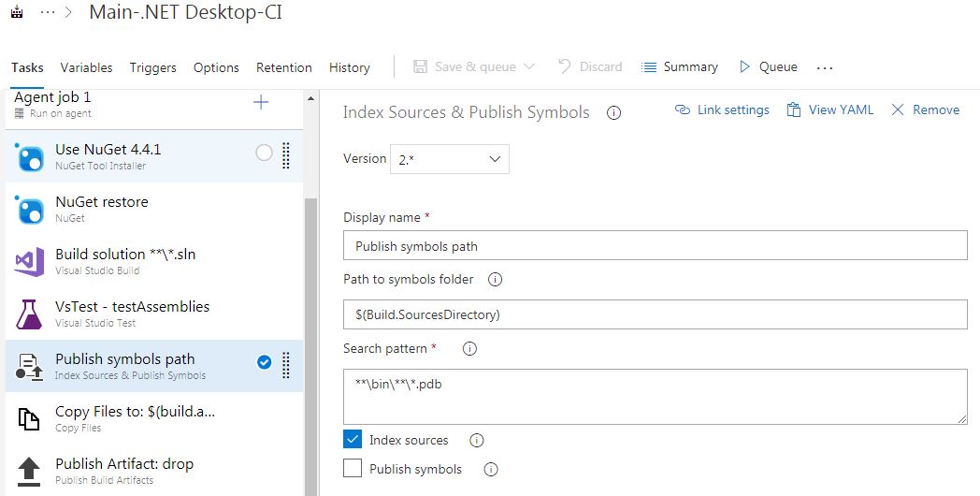Image resolution: width=980 pixels, height=496 pixels.
Task: Click the Discard undo icon
Action: tap(565, 66)
